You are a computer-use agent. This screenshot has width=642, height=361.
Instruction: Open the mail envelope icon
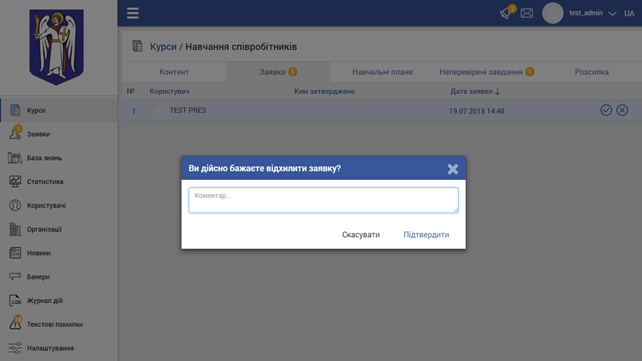coord(527,13)
